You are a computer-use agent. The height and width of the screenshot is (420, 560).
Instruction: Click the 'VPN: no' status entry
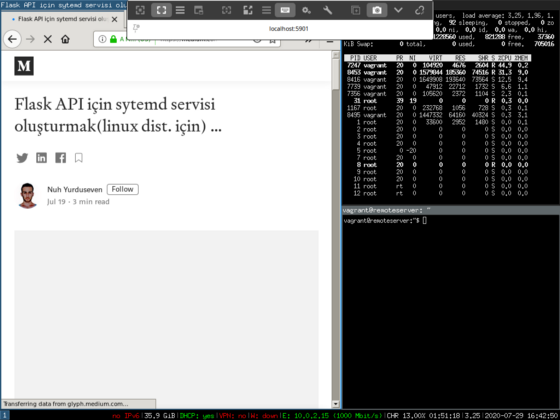(x=232, y=416)
